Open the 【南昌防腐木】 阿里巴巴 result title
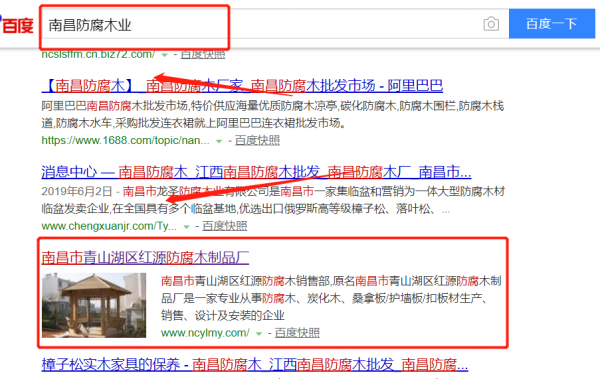The width and height of the screenshot is (600, 379). click(242, 85)
